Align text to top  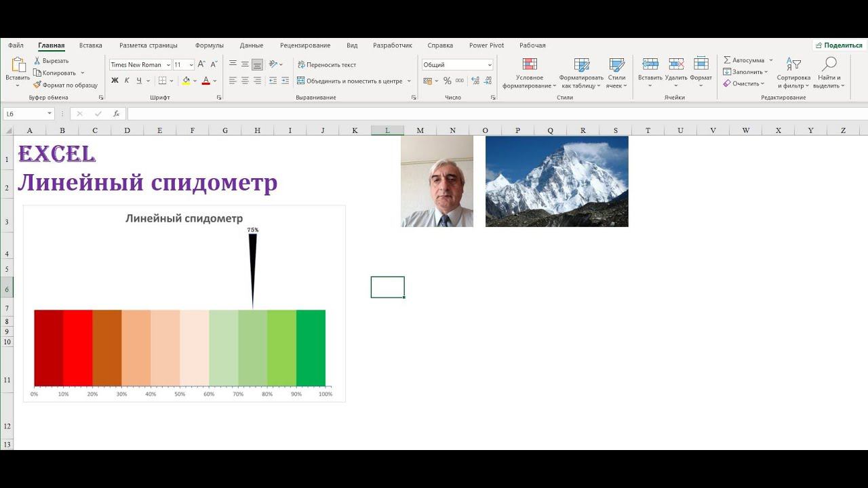click(x=233, y=64)
